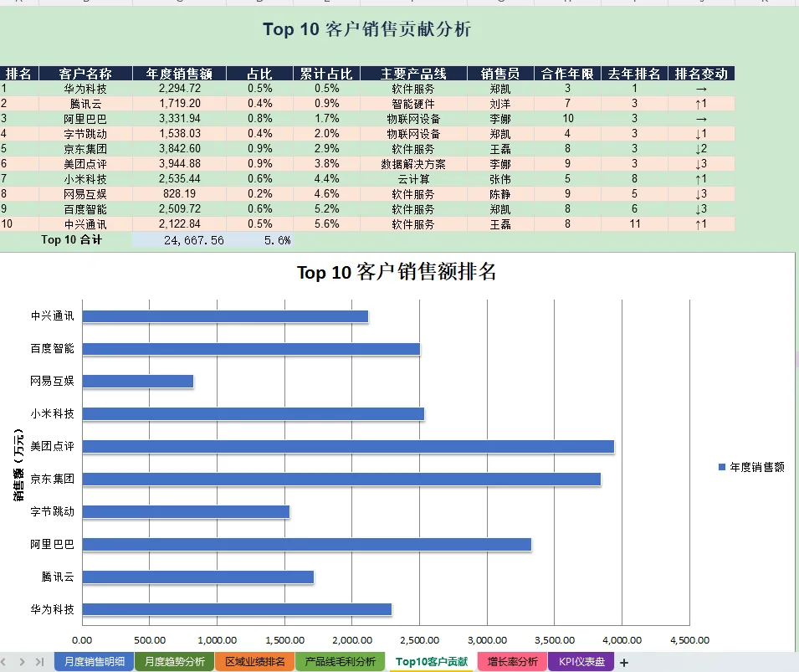Select the 排名 column header cell
Viewport: 799px width, 672px height.
(19, 74)
